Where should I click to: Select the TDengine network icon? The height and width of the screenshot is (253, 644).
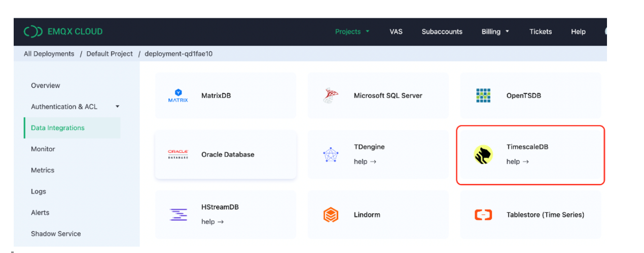331,154
